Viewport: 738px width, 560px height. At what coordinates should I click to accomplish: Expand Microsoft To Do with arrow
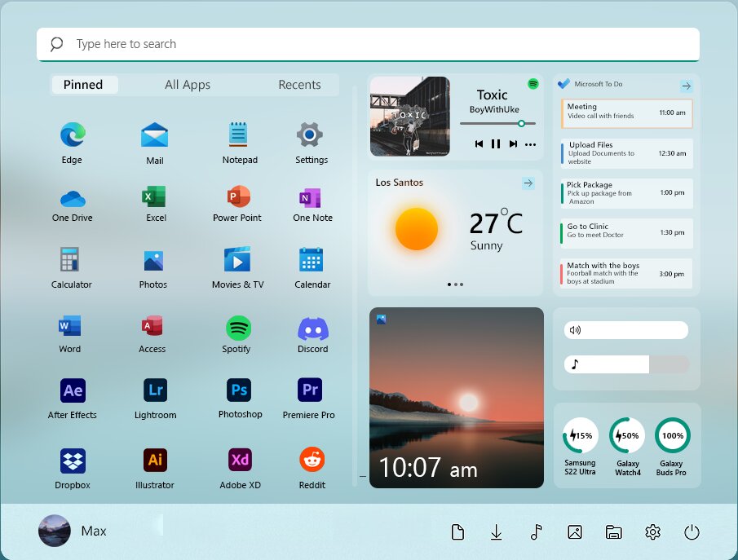pyautogui.click(x=687, y=86)
